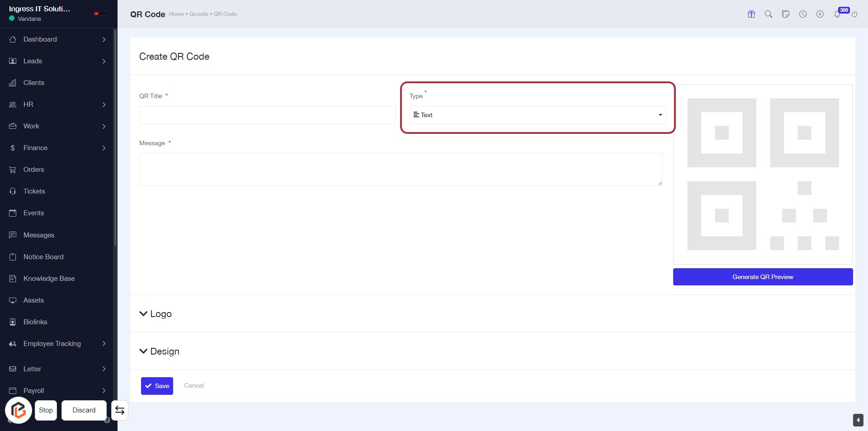868x431 pixels.
Task: Save the QR code form
Action: tap(157, 386)
